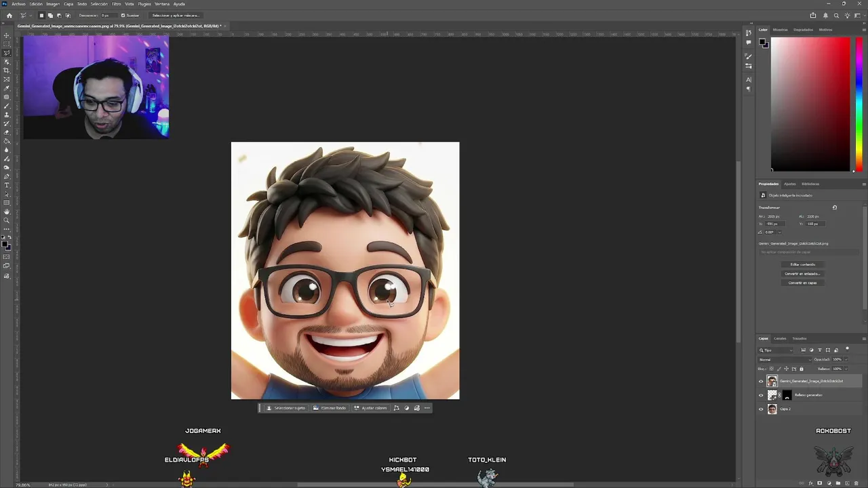
Task: Open more options ellipsis in contextual bar
Action: pos(427,408)
